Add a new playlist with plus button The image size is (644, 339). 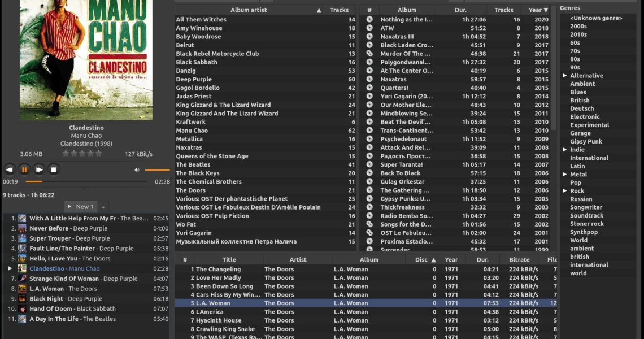pos(103,207)
